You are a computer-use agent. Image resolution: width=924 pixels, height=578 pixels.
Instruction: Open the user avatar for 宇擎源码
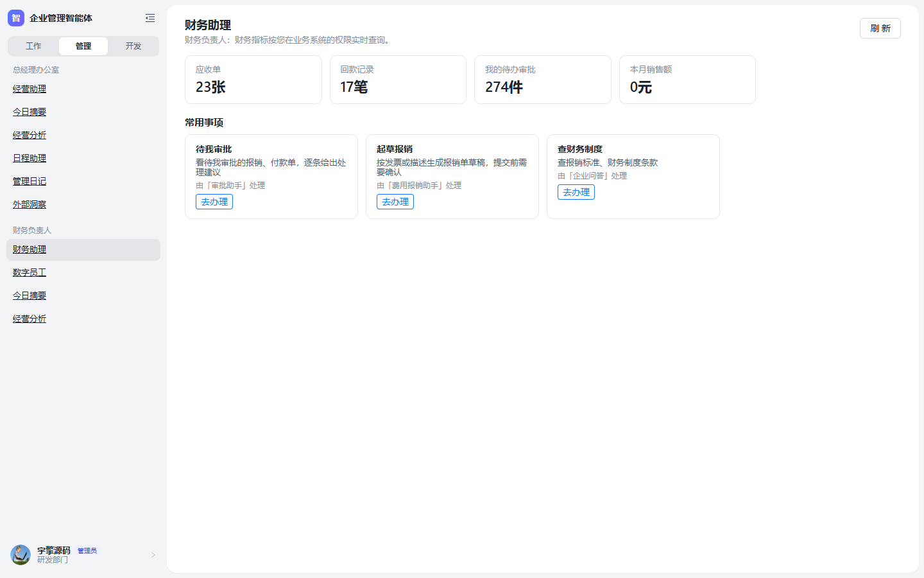click(x=21, y=555)
